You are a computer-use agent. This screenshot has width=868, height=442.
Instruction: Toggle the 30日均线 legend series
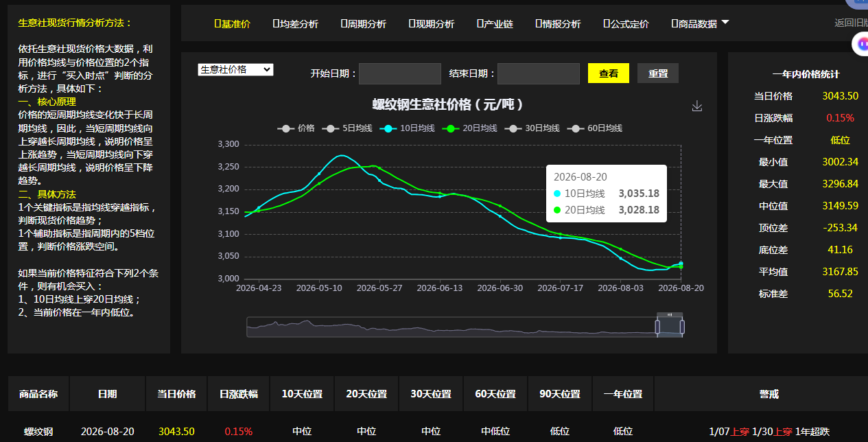(532, 128)
